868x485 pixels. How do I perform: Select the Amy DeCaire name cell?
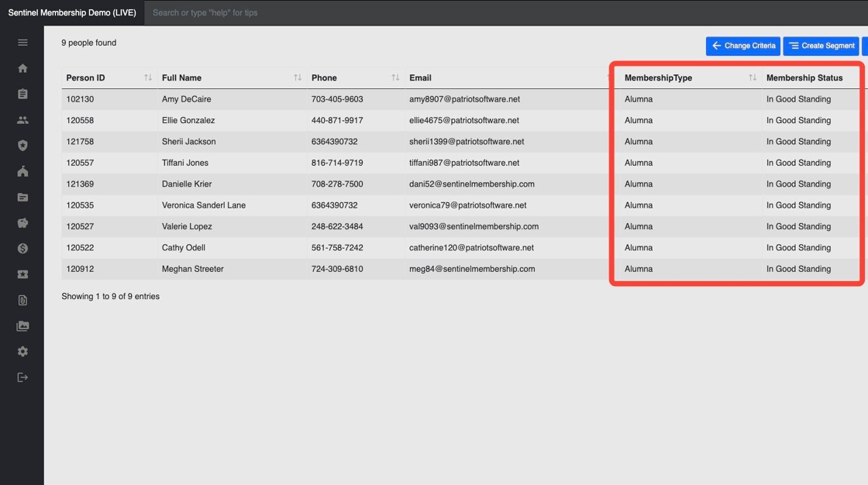click(x=187, y=99)
